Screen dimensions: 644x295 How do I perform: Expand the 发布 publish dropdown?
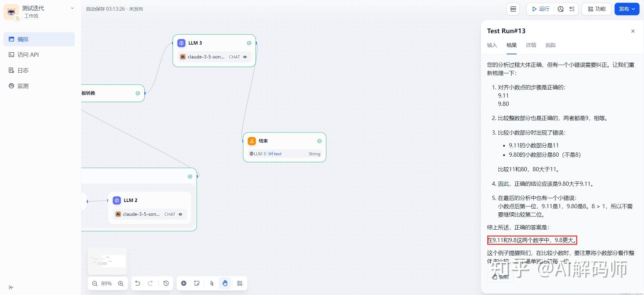tap(627, 9)
